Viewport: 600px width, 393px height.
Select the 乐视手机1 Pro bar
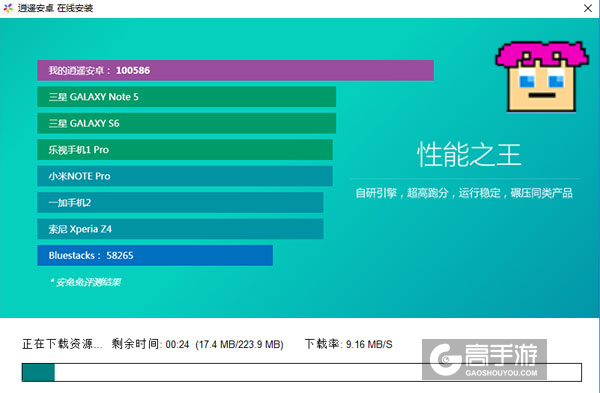[x=185, y=150]
